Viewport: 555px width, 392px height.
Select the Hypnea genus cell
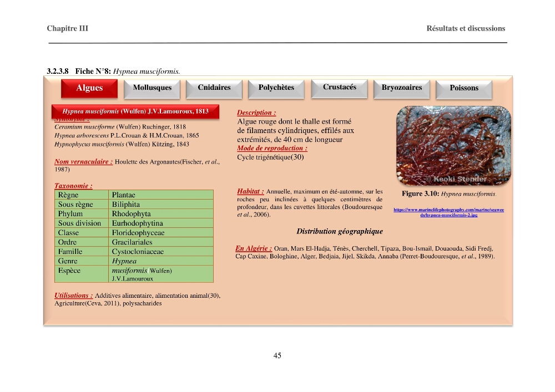point(161,261)
